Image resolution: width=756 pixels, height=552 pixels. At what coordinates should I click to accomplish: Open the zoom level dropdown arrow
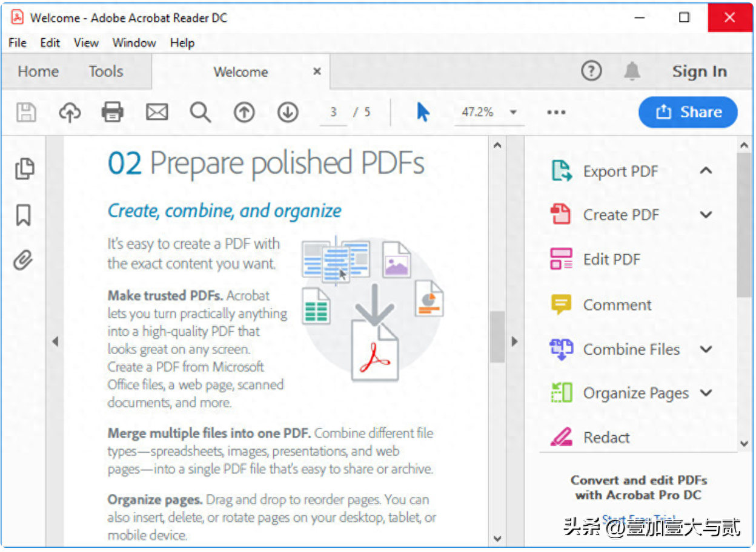pyautogui.click(x=513, y=113)
